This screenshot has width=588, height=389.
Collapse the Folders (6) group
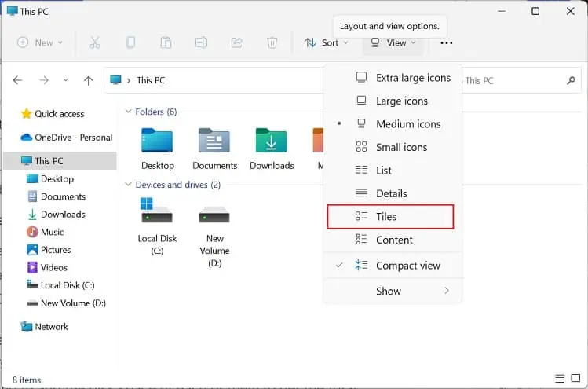[x=128, y=112]
